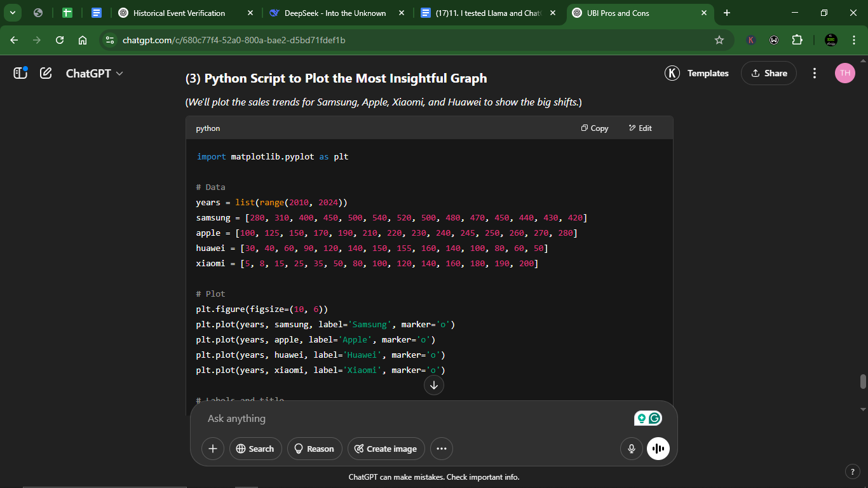This screenshot has width=868, height=488.
Task: Open Templates from the header
Action: (697, 73)
